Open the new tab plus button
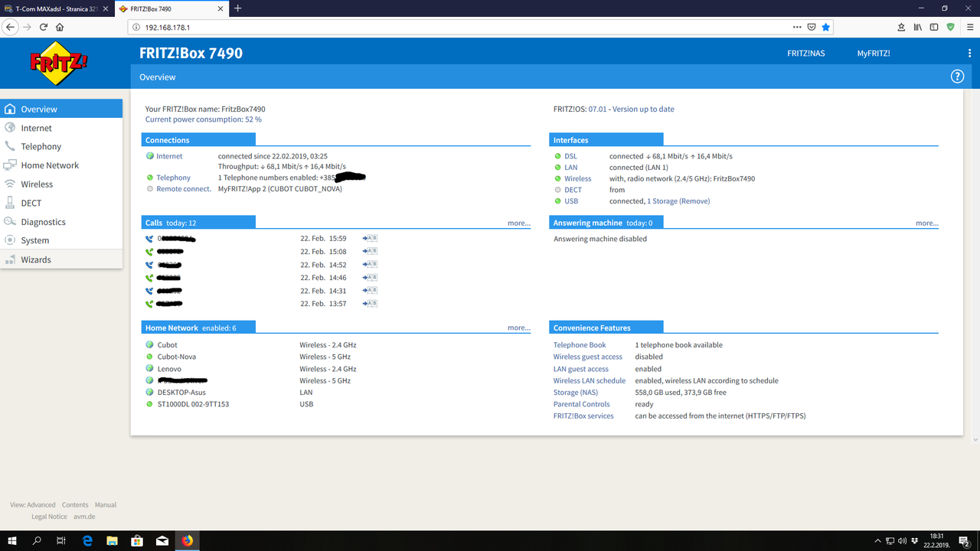 pyautogui.click(x=237, y=8)
